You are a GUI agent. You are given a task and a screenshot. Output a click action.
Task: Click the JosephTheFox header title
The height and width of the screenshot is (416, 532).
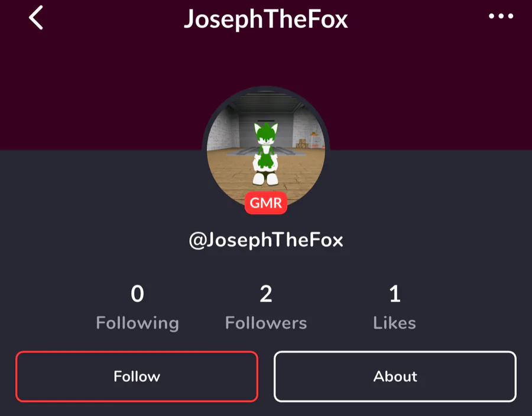coord(266,19)
